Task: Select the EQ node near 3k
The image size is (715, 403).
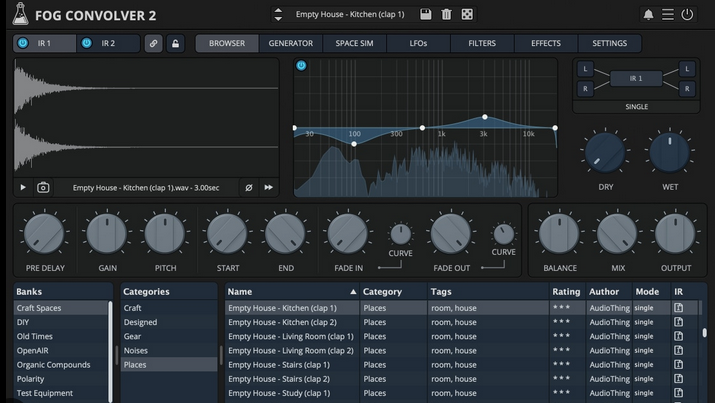Action: pyautogui.click(x=485, y=117)
